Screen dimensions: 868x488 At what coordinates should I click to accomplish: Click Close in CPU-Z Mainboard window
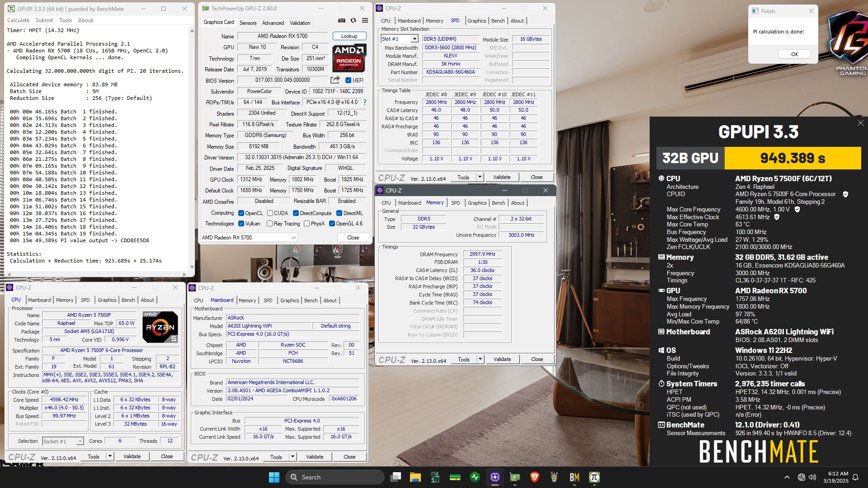pyautogui.click(x=349, y=457)
